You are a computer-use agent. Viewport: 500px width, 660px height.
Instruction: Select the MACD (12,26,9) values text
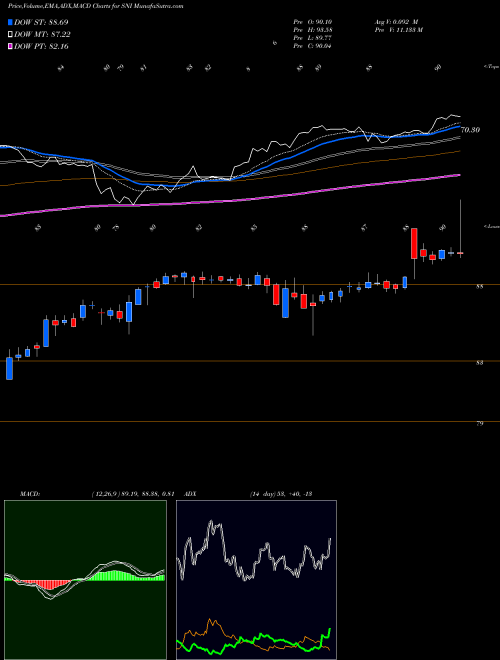(x=133, y=494)
